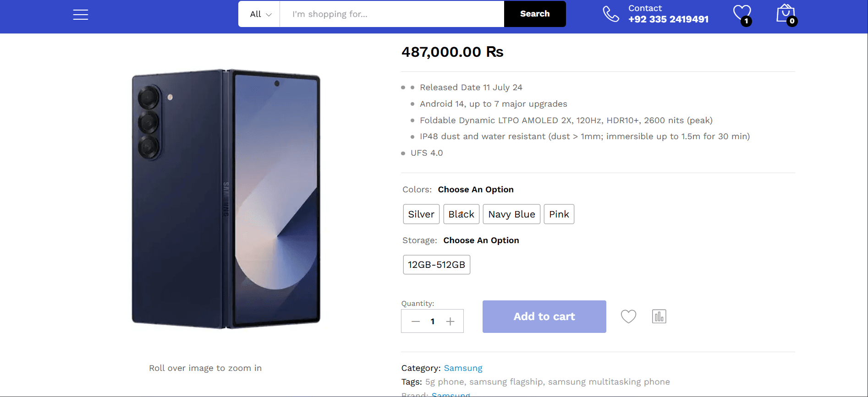The height and width of the screenshot is (397, 868).
Task: Click the Galaxy Fold product image
Action: point(226,199)
